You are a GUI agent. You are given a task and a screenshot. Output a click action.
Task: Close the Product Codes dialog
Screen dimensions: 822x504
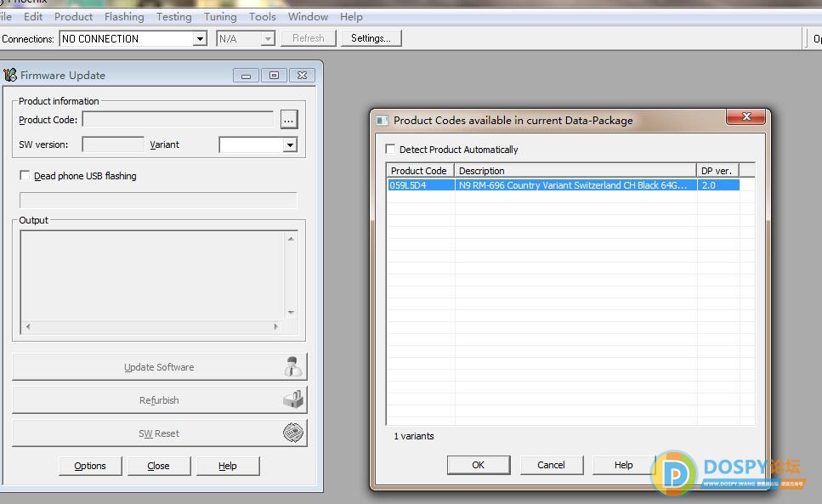pos(747,116)
